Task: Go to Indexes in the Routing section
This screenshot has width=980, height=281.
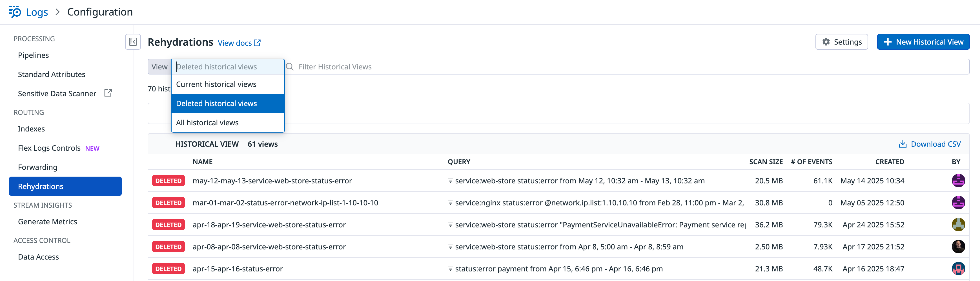Action: (31, 129)
